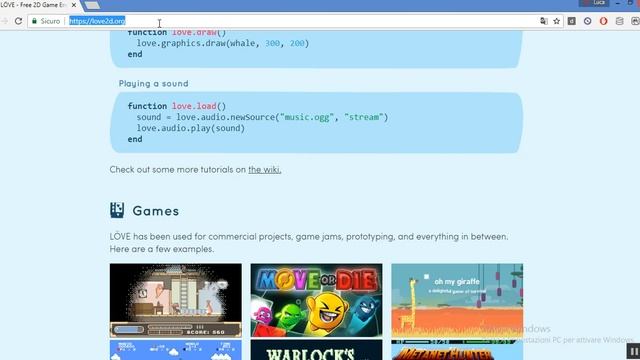Click the 'Sicuro' secure label
This screenshot has width=640, height=360.
[x=50, y=21]
